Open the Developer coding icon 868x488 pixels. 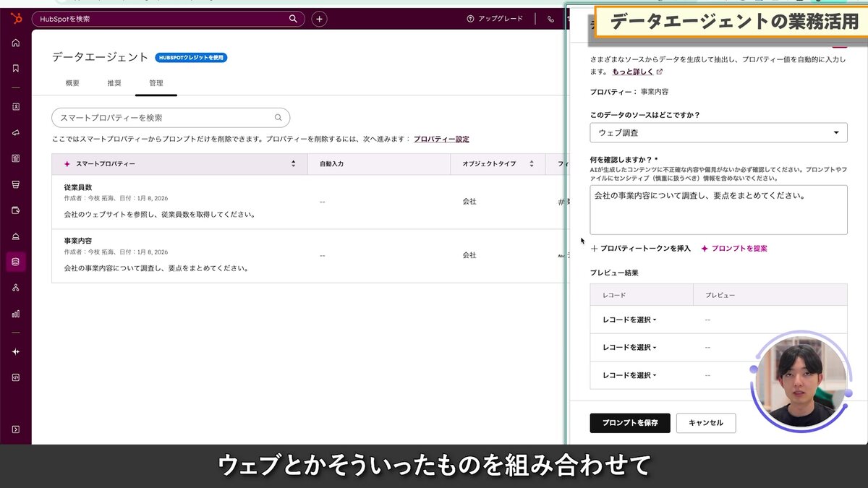pyautogui.click(x=16, y=377)
